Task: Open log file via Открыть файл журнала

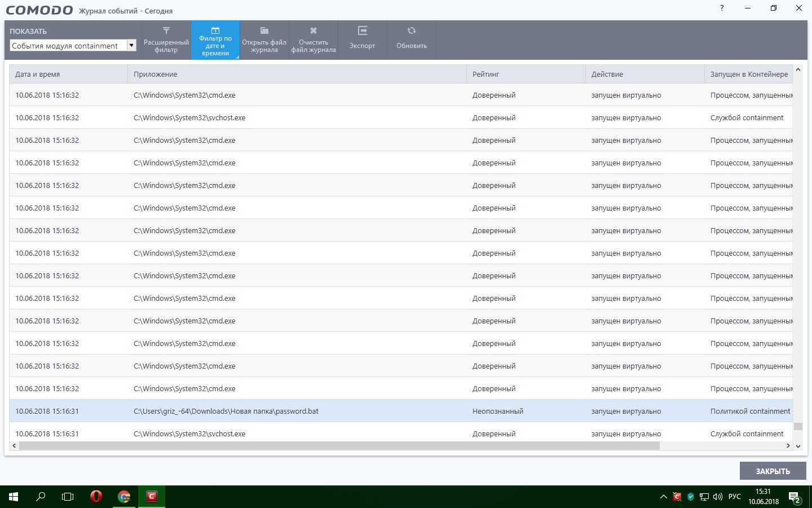Action: (x=264, y=40)
